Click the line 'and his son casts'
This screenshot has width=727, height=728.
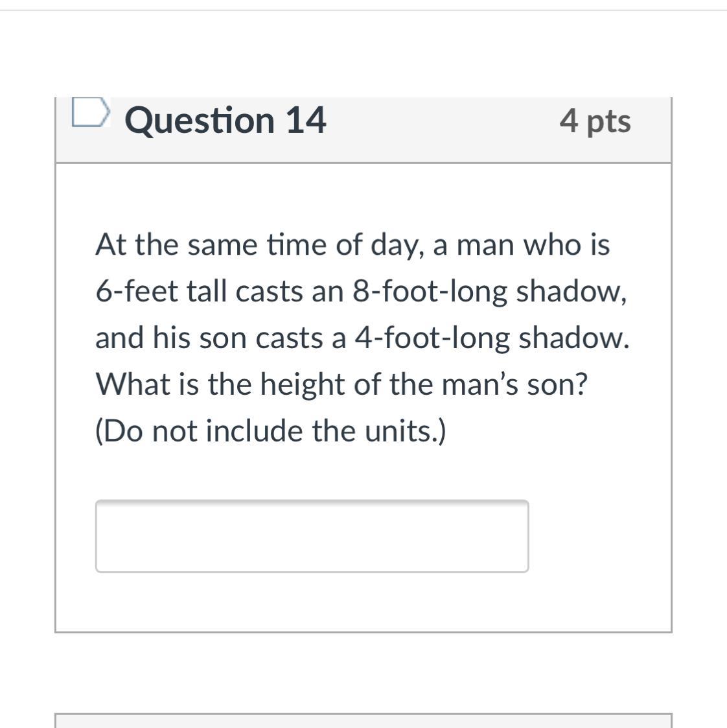(x=209, y=338)
